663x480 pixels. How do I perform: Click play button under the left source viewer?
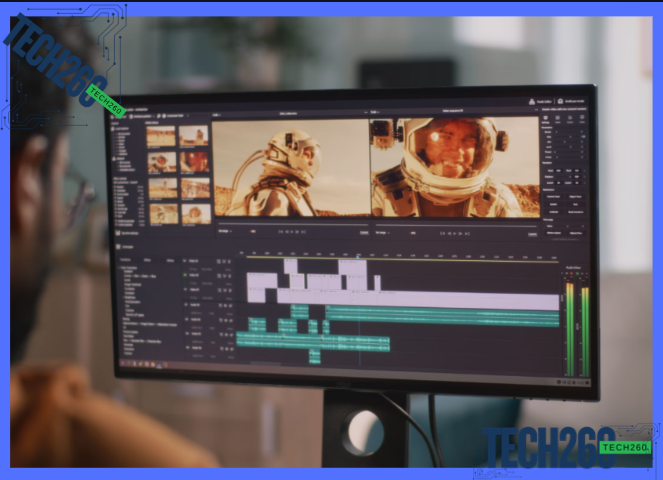pyautogui.click(x=291, y=232)
